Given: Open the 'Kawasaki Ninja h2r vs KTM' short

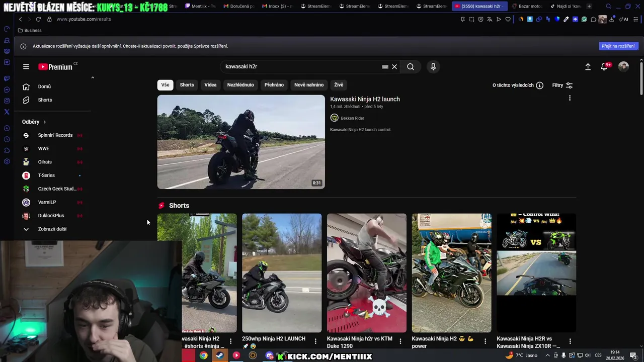Looking at the screenshot, I should pos(367,273).
